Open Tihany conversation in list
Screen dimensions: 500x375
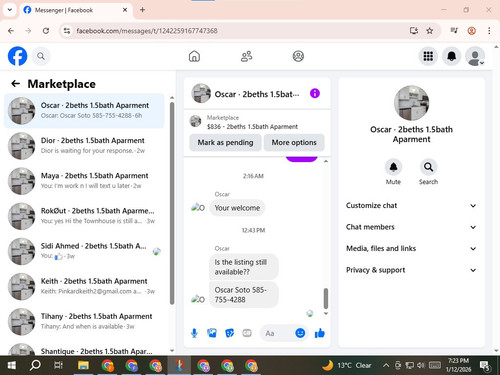pyautogui.click(x=84, y=322)
